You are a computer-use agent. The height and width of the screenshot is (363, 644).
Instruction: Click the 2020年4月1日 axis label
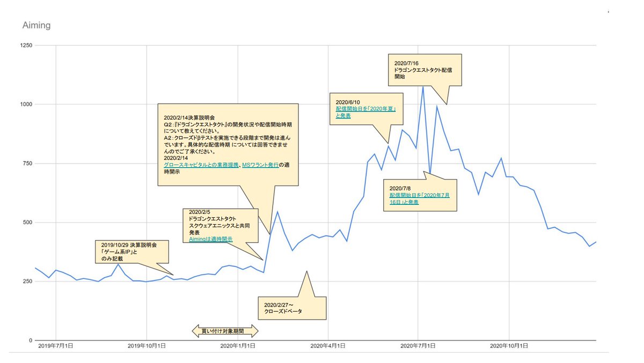328,346
